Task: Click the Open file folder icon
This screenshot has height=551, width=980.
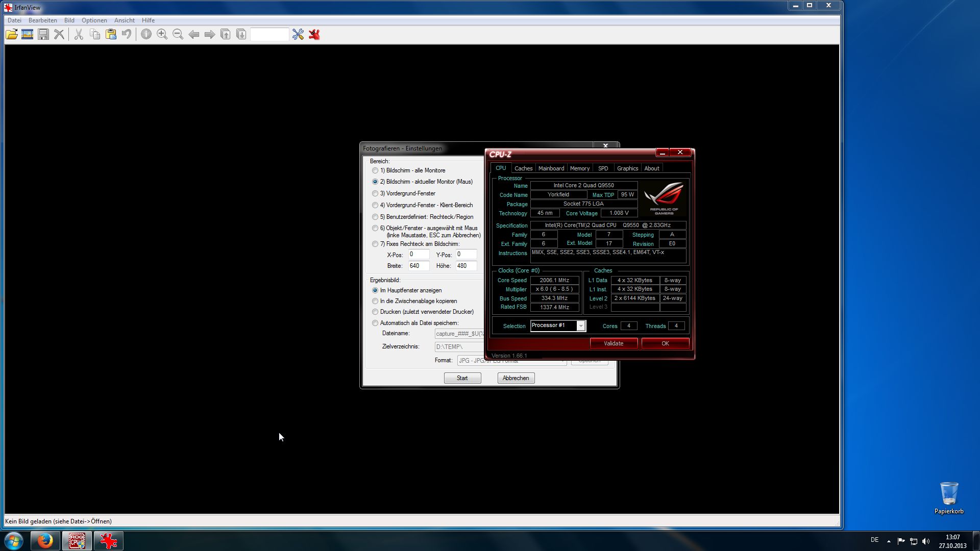Action: click(x=11, y=34)
